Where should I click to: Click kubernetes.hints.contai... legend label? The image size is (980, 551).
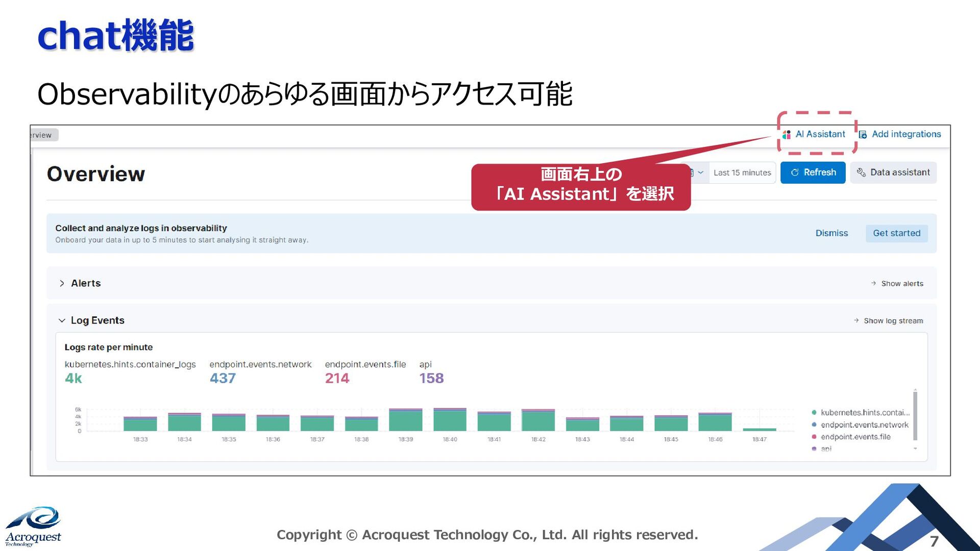[x=865, y=412]
